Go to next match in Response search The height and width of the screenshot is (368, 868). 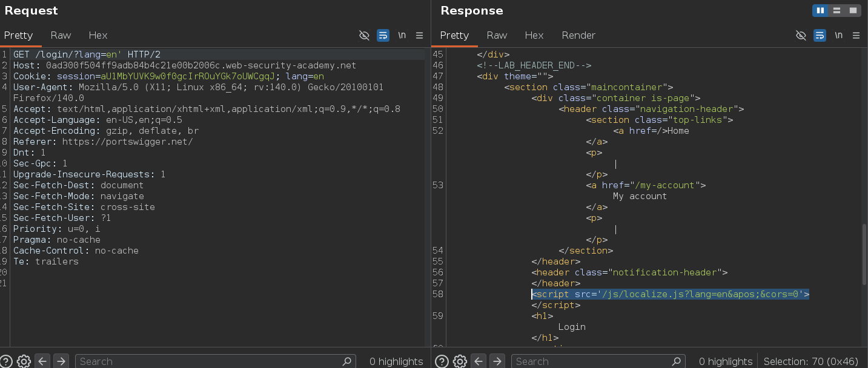[497, 361]
